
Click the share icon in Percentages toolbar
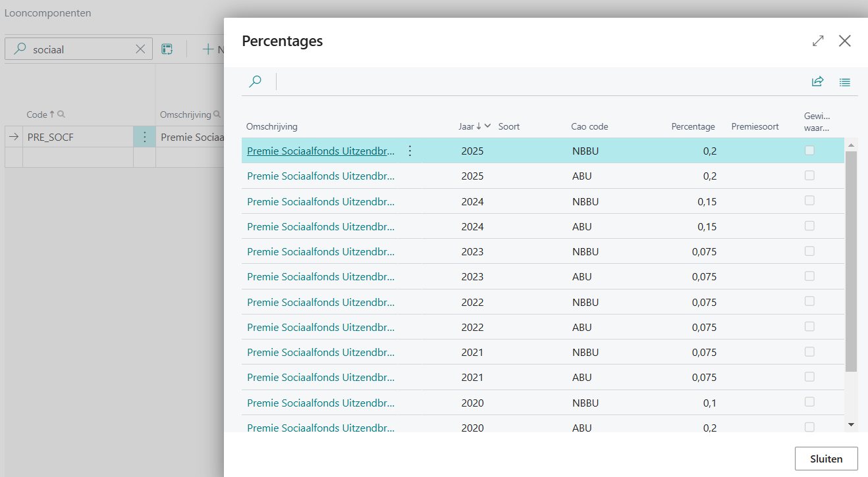[x=817, y=82]
